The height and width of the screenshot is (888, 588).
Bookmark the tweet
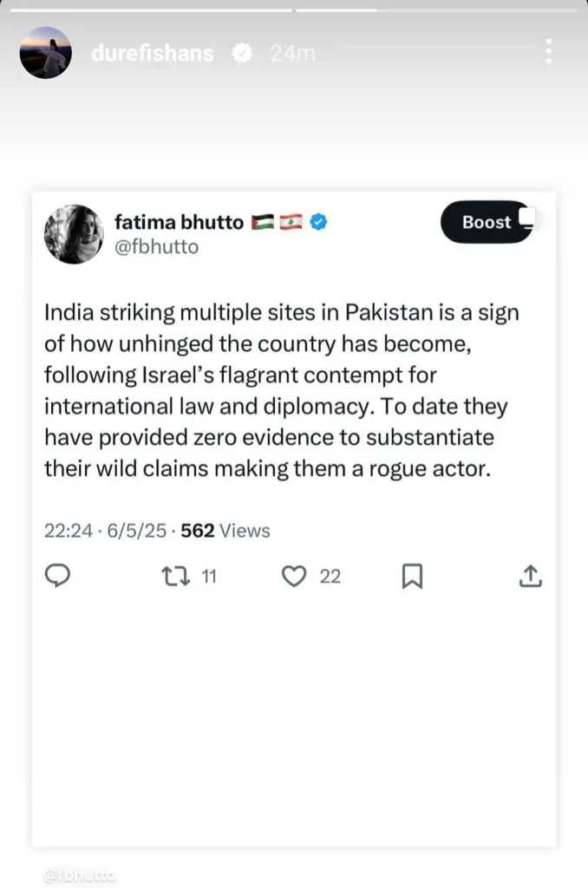click(413, 576)
